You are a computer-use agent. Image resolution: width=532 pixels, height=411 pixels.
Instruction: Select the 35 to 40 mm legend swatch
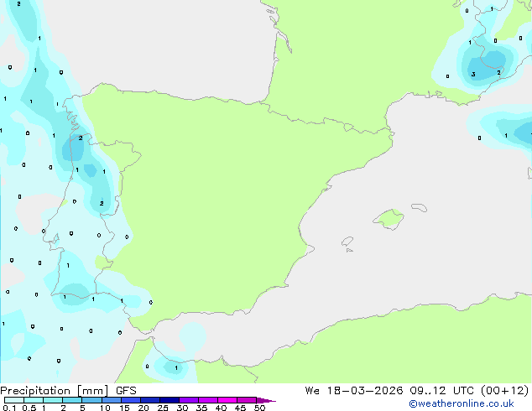coord(208,400)
